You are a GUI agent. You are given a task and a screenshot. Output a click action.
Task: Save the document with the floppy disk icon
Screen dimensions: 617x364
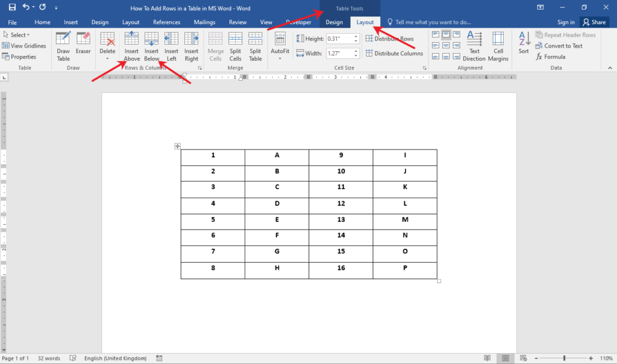click(12, 7)
